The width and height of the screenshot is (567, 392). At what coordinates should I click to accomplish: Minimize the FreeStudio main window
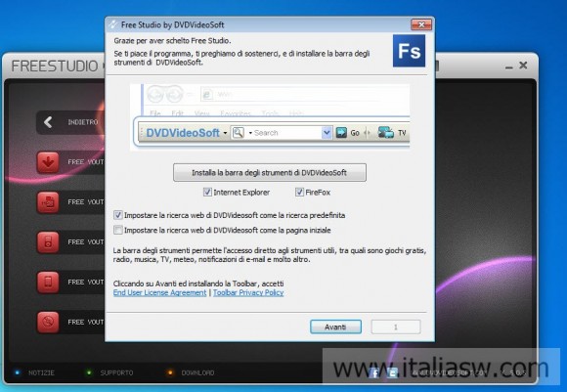tap(508, 66)
